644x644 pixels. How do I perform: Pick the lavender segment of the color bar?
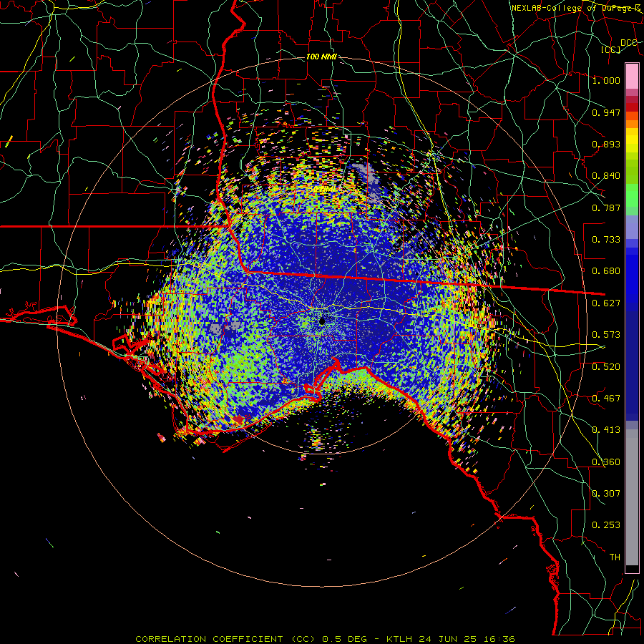632,227
